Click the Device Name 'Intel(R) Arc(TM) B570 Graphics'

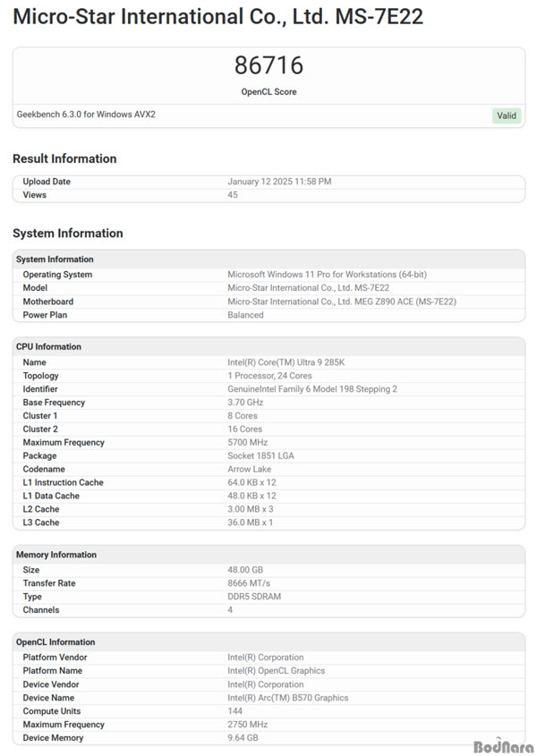(x=288, y=698)
